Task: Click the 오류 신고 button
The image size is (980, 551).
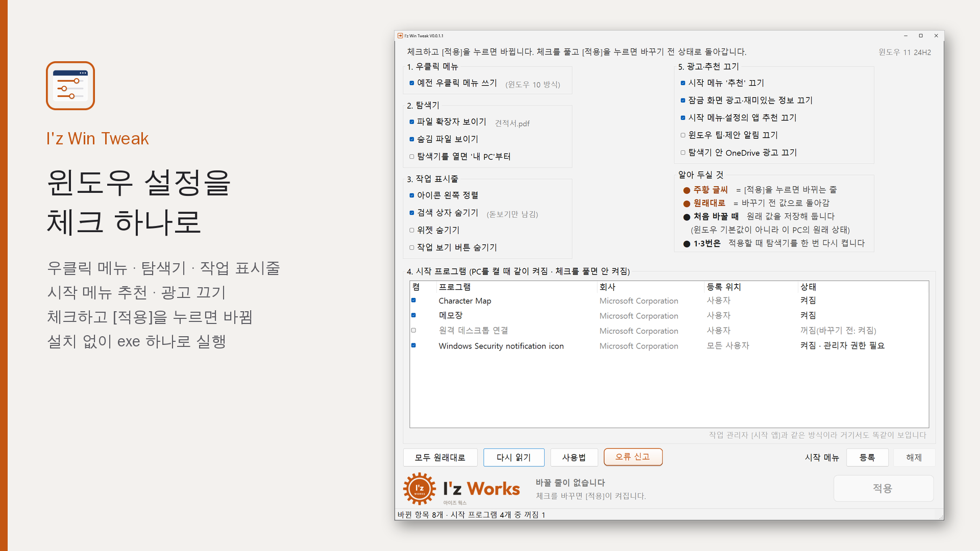Action: pyautogui.click(x=633, y=457)
